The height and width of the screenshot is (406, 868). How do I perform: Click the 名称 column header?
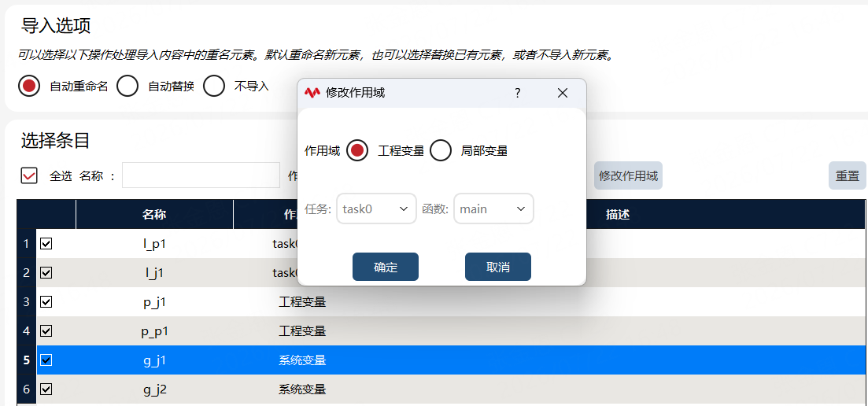(x=154, y=215)
